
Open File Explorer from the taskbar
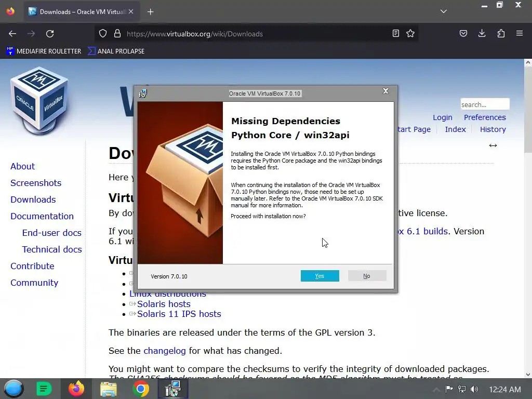[x=109, y=389]
